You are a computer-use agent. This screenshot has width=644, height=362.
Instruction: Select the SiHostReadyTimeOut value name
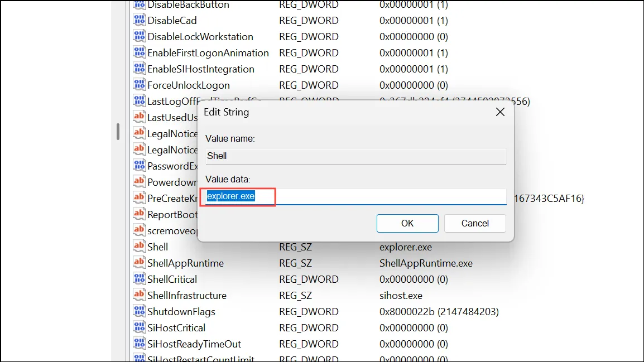[x=194, y=344]
